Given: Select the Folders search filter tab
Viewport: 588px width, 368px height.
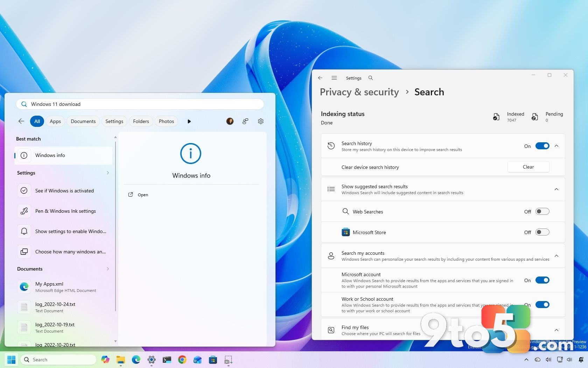Looking at the screenshot, I should click(x=141, y=121).
